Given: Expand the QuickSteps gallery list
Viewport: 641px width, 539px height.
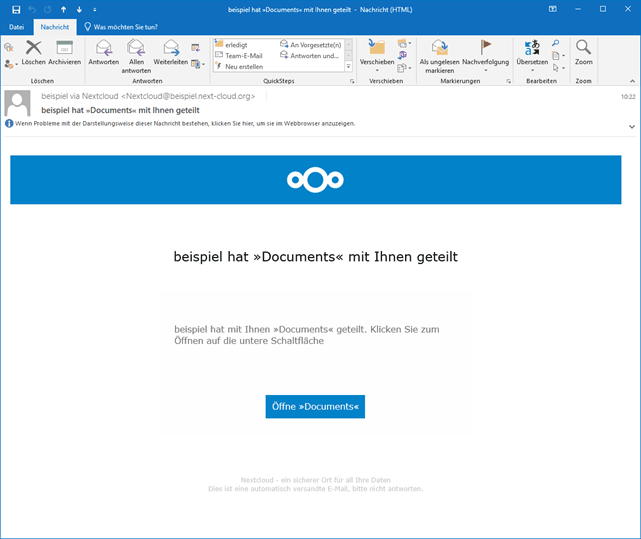Looking at the screenshot, I should coord(349,66).
